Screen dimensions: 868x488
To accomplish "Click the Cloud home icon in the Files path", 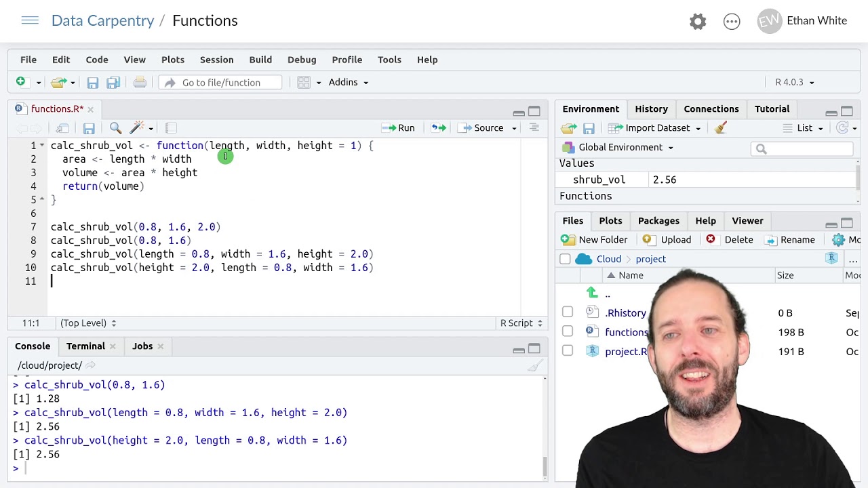I will coord(583,259).
